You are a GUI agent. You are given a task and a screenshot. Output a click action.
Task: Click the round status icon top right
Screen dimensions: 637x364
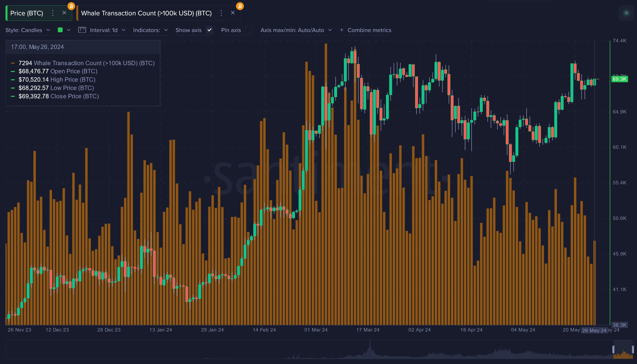point(626,13)
